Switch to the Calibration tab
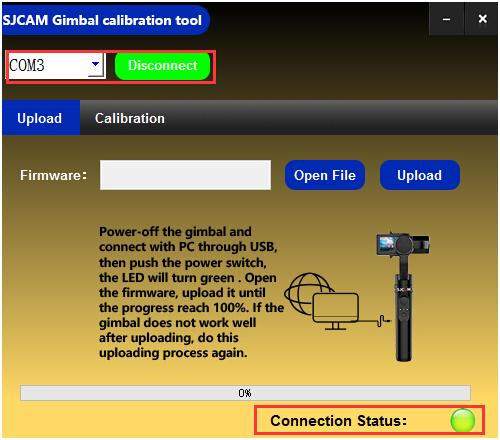 [130, 118]
